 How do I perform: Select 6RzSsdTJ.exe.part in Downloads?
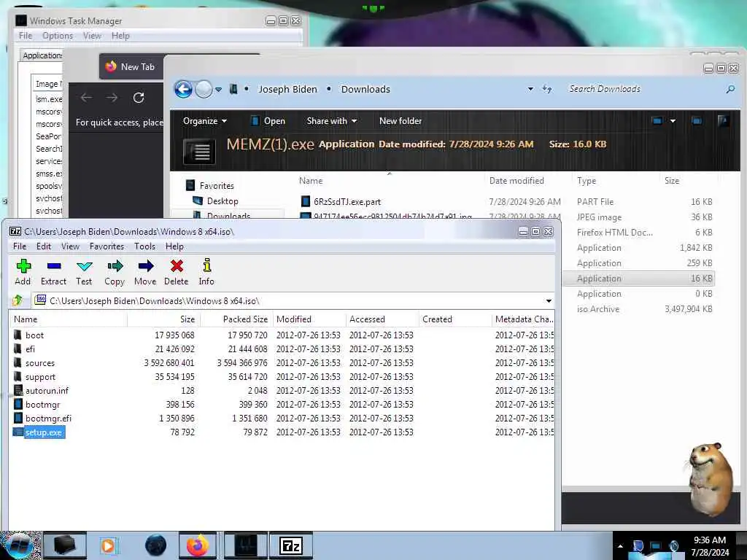click(x=347, y=201)
